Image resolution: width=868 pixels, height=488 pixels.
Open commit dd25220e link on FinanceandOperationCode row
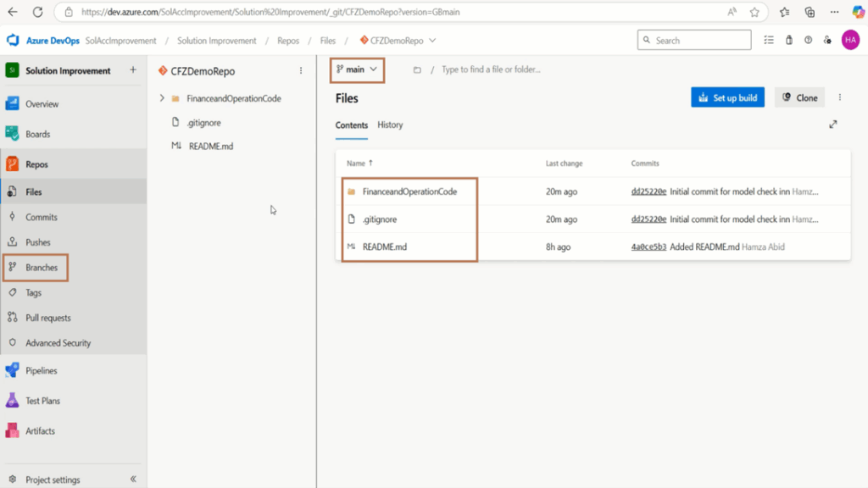tap(648, 191)
